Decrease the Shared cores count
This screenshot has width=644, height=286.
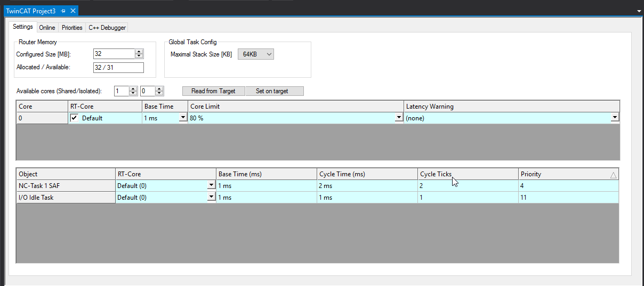pyautogui.click(x=133, y=93)
